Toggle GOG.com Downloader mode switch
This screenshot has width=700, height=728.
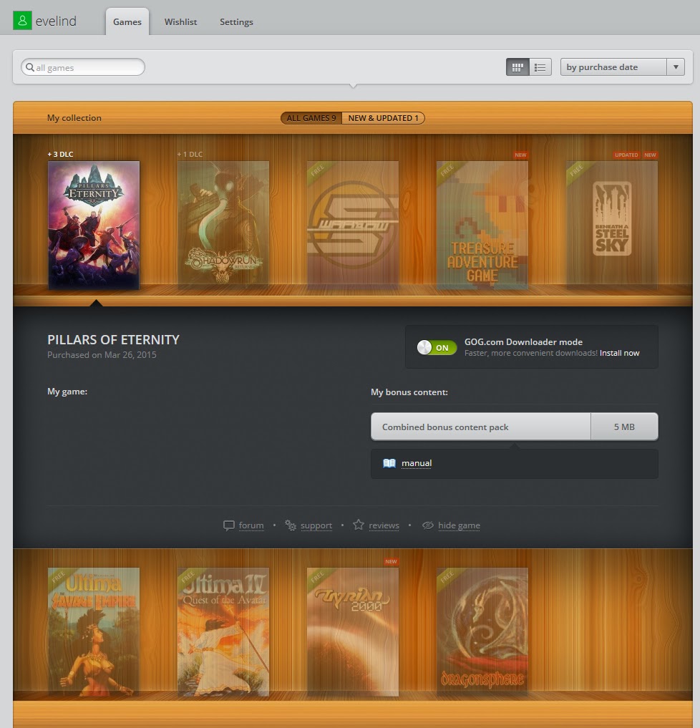tap(437, 347)
